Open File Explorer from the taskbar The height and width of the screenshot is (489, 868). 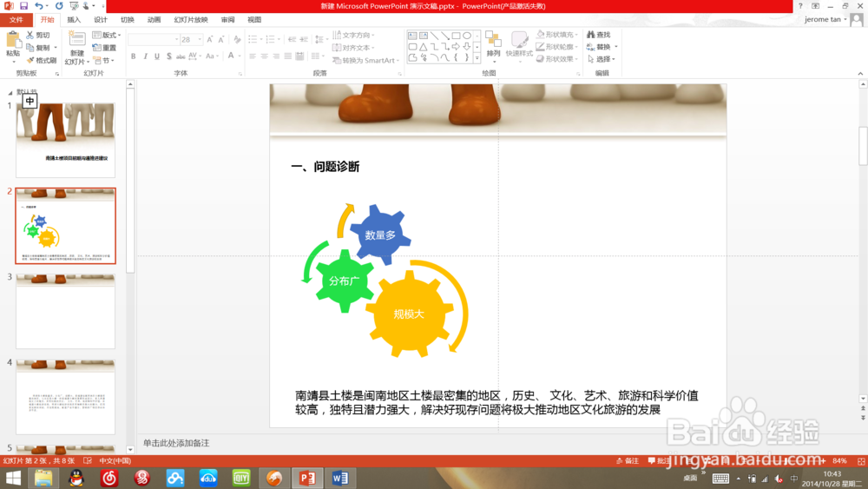(43, 478)
